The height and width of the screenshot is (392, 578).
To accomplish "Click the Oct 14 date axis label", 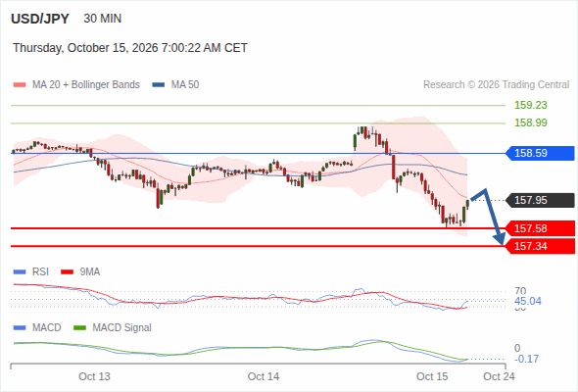I will click(x=264, y=376).
